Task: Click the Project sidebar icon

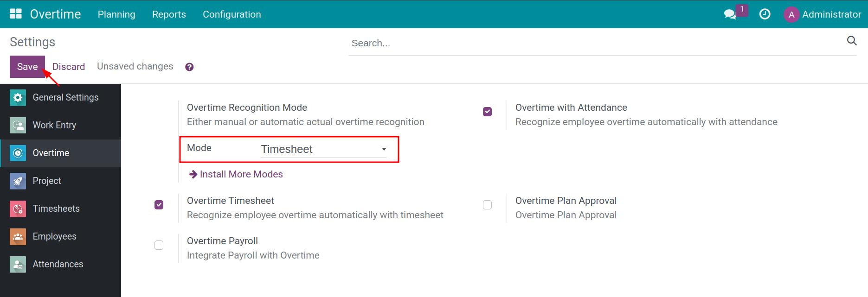Action: [17, 181]
